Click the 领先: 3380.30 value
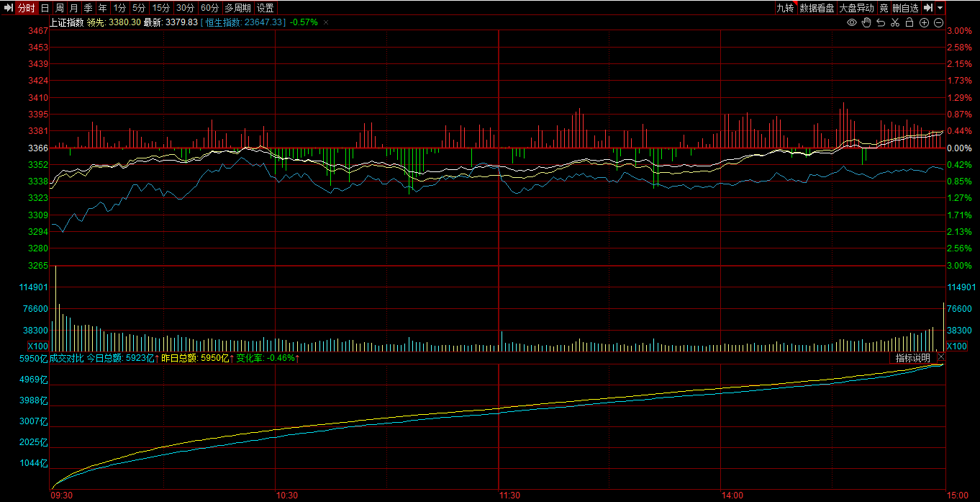Screen dimensions: 980x502 pyautogui.click(x=114, y=22)
